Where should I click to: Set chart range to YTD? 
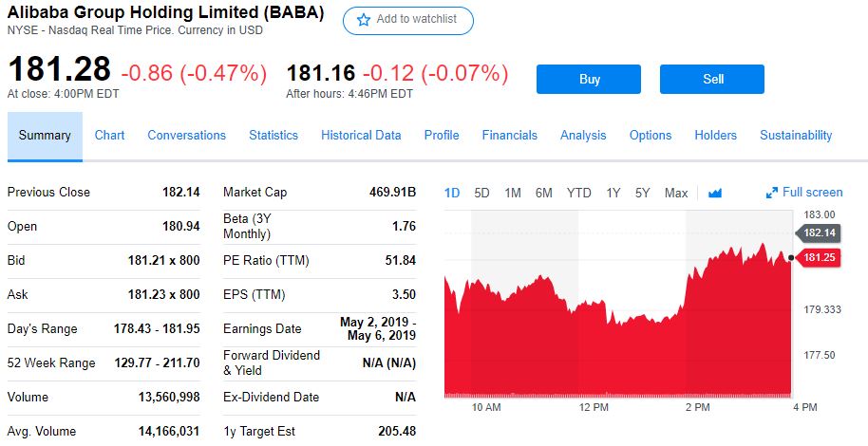[x=578, y=193]
